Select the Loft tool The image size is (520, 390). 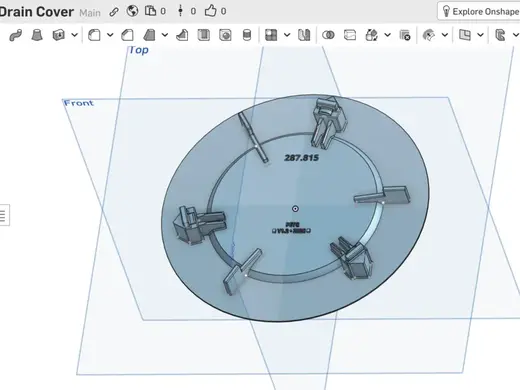pyautogui.click(x=37, y=35)
